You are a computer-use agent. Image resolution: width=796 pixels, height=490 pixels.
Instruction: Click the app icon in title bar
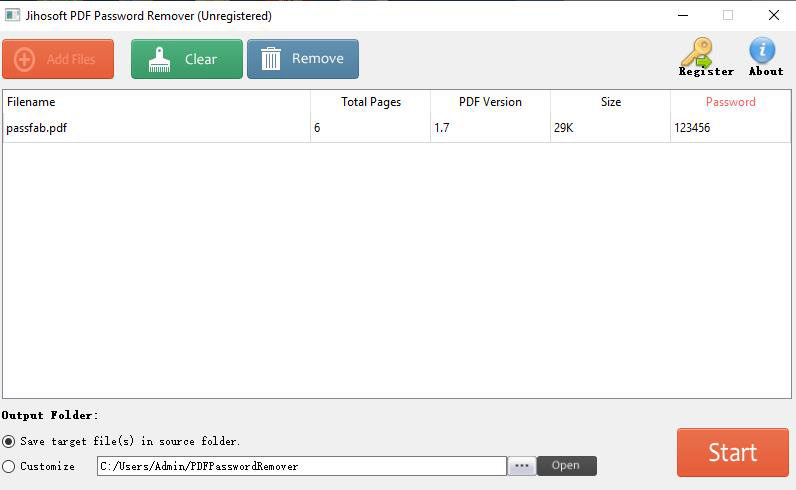pyautogui.click(x=10, y=15)
